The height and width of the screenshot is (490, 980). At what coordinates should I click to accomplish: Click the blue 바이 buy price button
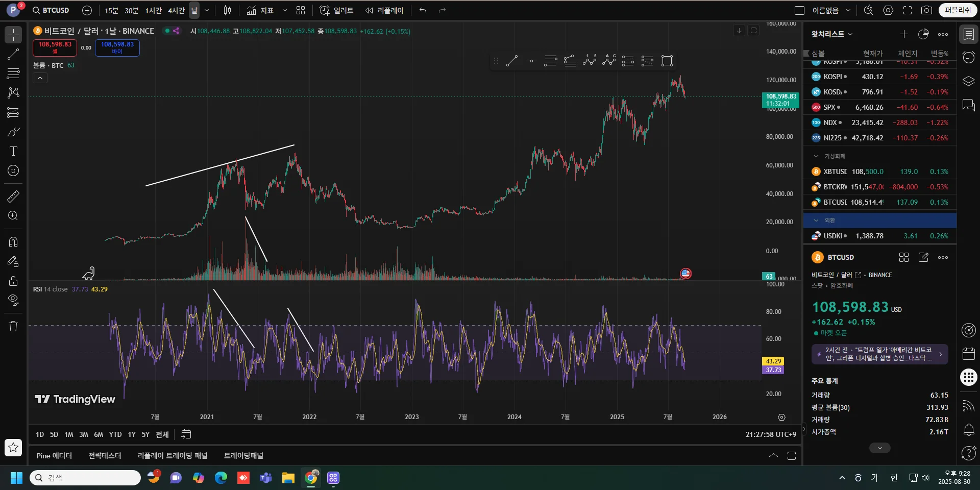pos(117,47)
